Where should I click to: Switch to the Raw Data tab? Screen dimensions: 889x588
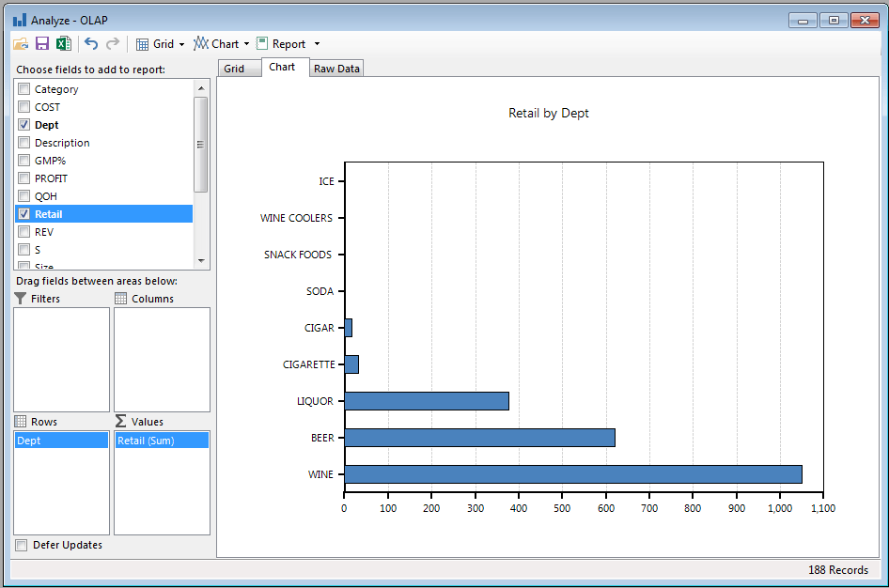pyautogui.click(x=335, y=67)
